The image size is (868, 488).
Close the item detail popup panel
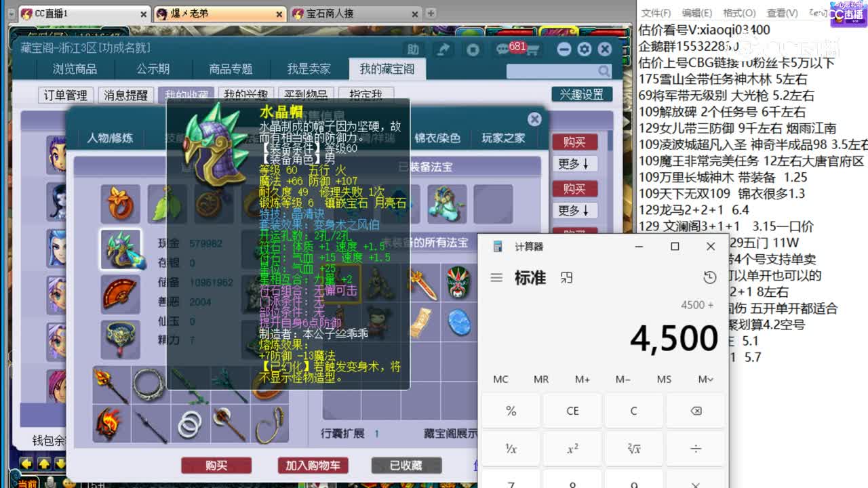coord(534,119)
